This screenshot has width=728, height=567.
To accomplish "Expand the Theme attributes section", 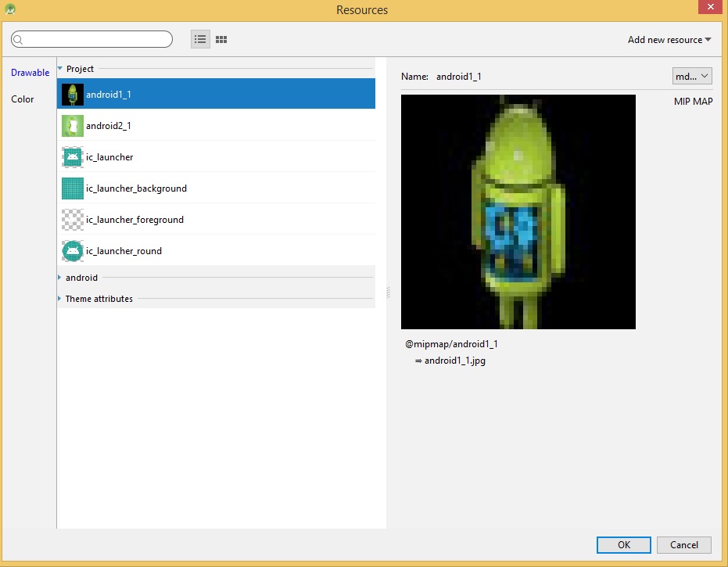I will point(60,299).
